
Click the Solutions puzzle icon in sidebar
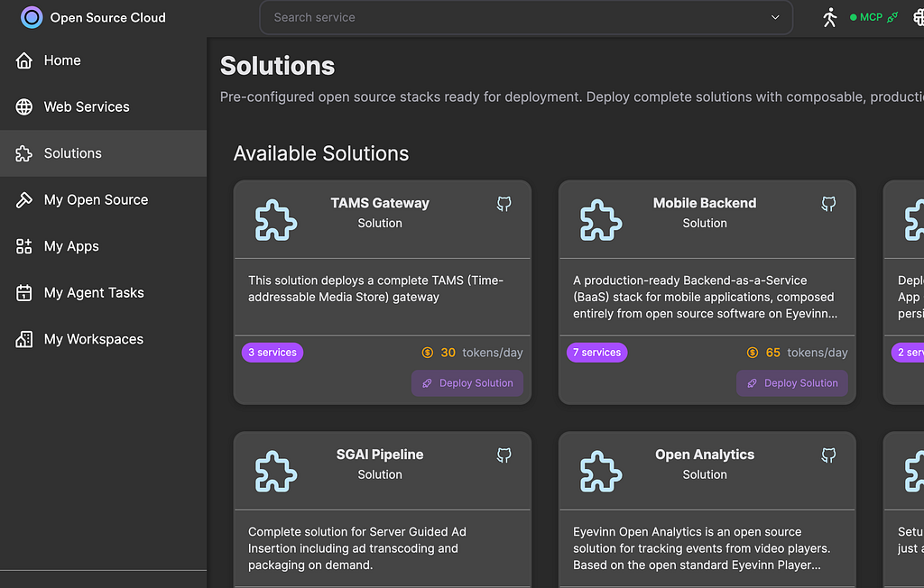[x=24, y=153]
